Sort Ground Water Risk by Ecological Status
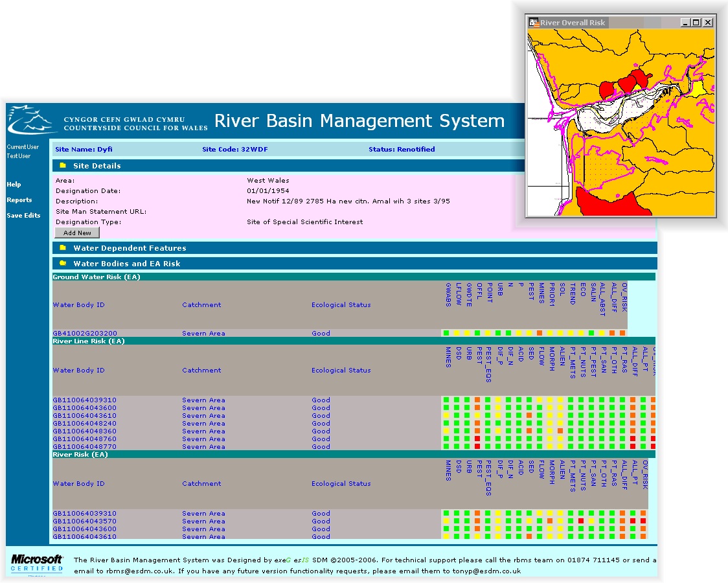Screen dimensions: 728x583 pyautogui.click(x=341, y=304)
